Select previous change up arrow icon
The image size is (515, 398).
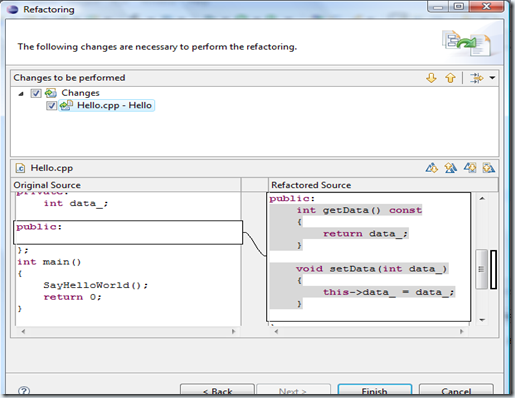pos(450,78)
